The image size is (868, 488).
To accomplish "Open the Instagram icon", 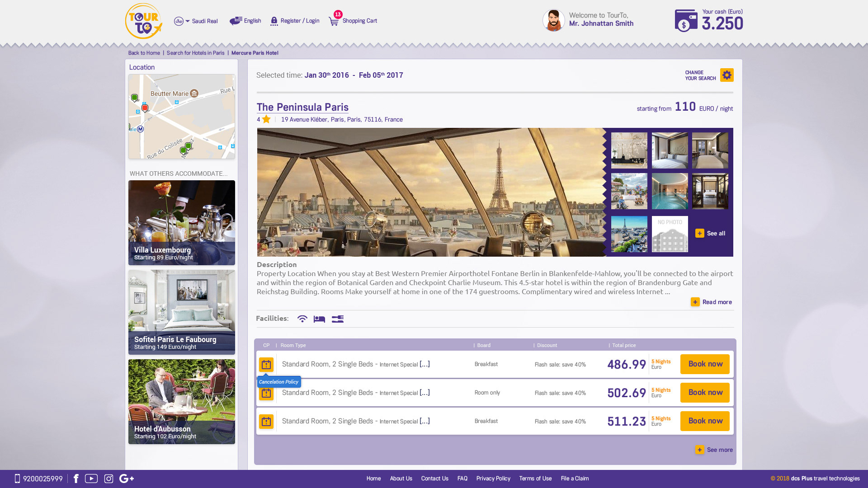I will (x=108, y=479).
